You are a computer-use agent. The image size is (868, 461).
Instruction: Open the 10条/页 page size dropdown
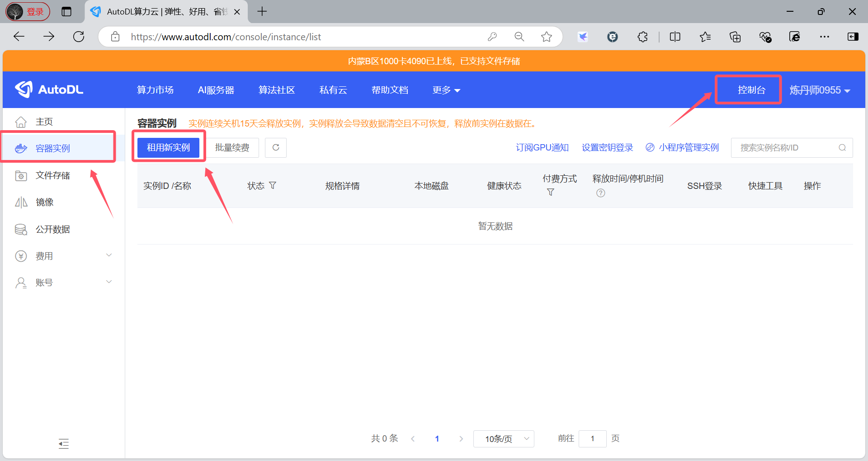point(504,439)
